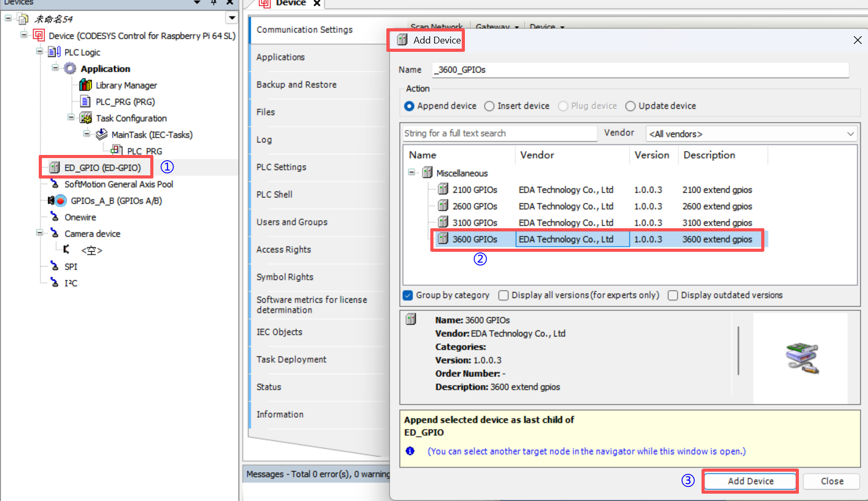Click the full text search field

pos(499,133)
